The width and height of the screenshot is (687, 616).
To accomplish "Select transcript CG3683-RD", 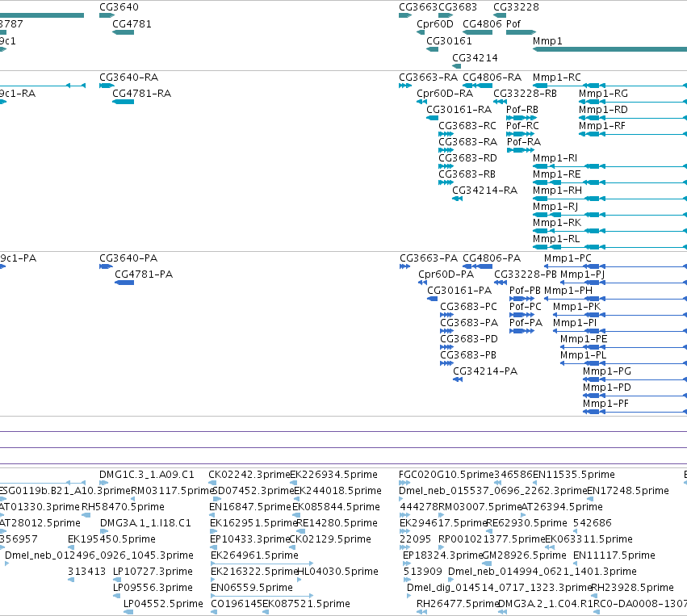I will 468,158.
